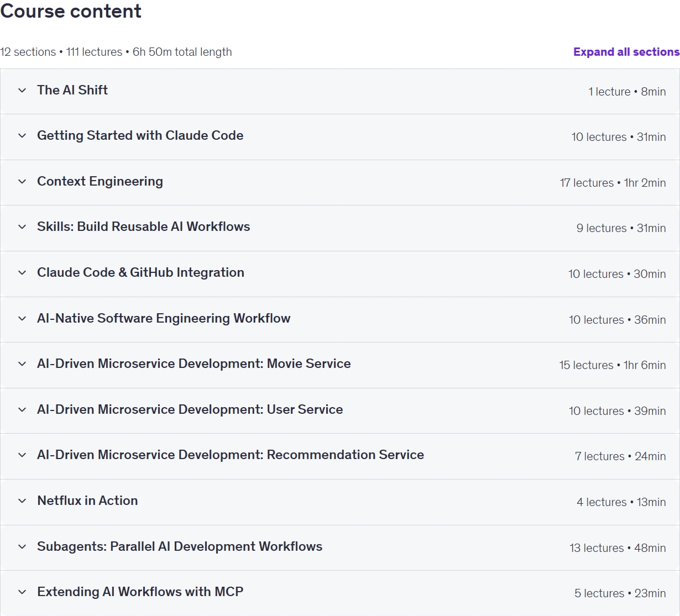Select Claude Code & GitHub Integration title
Viewport: 680px width, 616px height.
pyautogui.click(x=140, y=273)
